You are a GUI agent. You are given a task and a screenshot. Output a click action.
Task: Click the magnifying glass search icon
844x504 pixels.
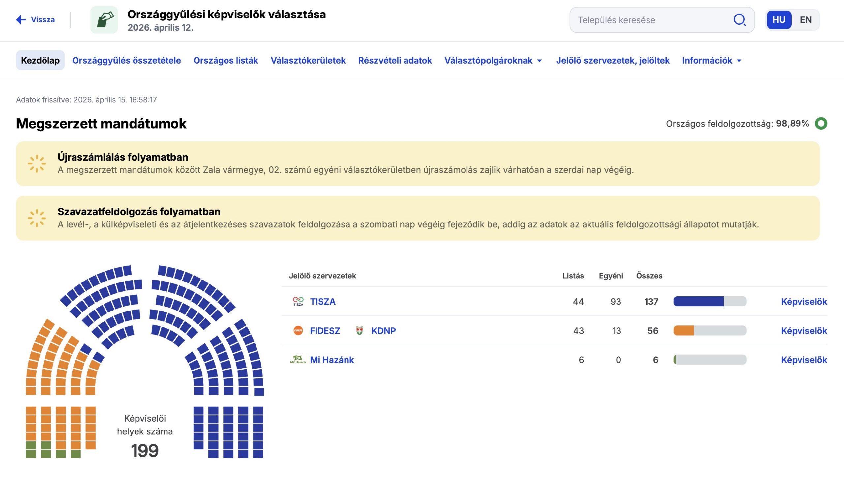coord(739,20)
